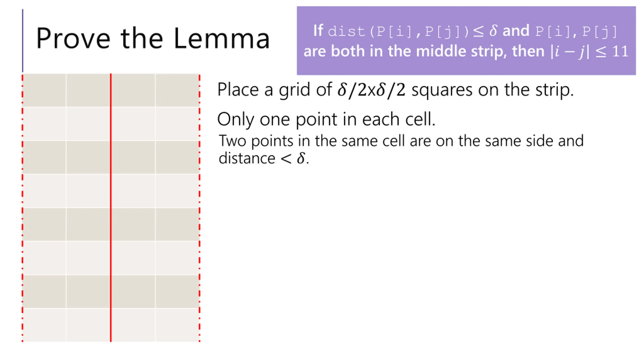Click the third-row dark cell right of center line
Viewport: 644px width, 362px height.
(133, 157)
